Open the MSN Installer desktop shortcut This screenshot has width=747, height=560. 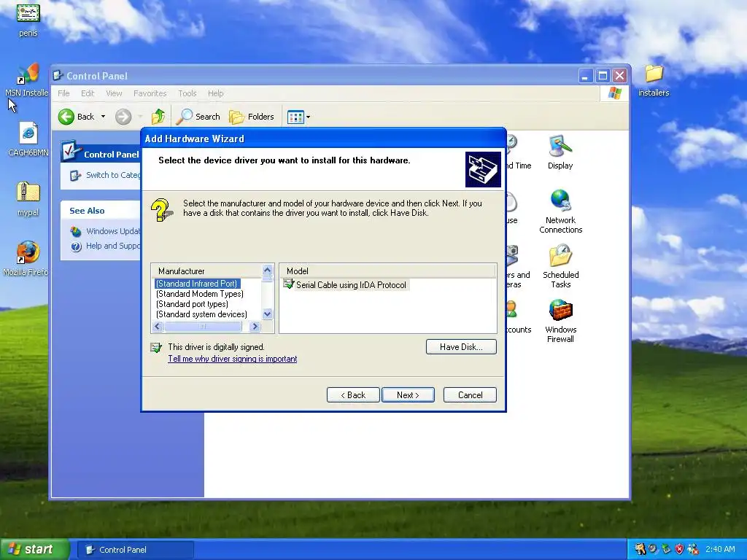(27, 80)
